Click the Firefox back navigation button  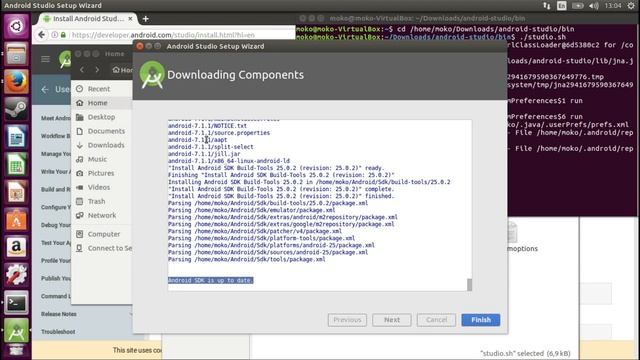click(42, 35)
